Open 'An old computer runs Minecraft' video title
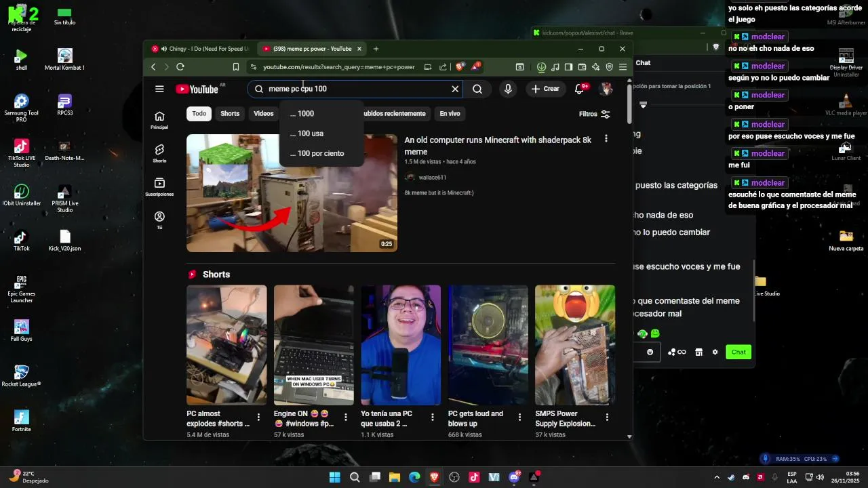The height and width of the screenshot is (488, 868). click(498, 146)
